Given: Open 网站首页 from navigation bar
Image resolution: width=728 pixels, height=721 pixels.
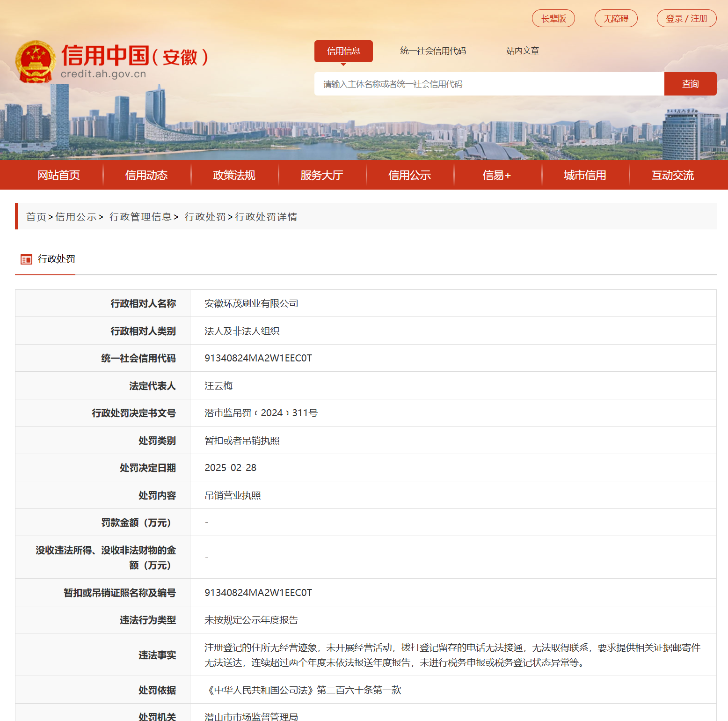Looking at the screenshot, I should coord(58,175).
